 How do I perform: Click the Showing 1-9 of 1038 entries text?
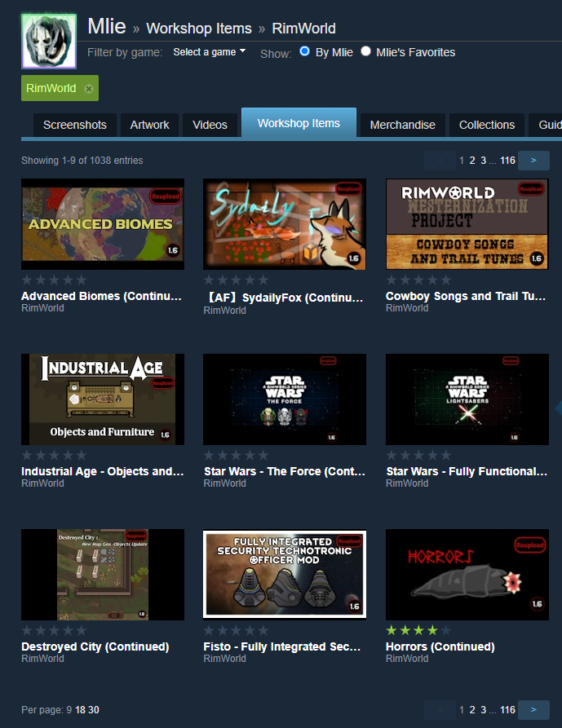[82, 160]
